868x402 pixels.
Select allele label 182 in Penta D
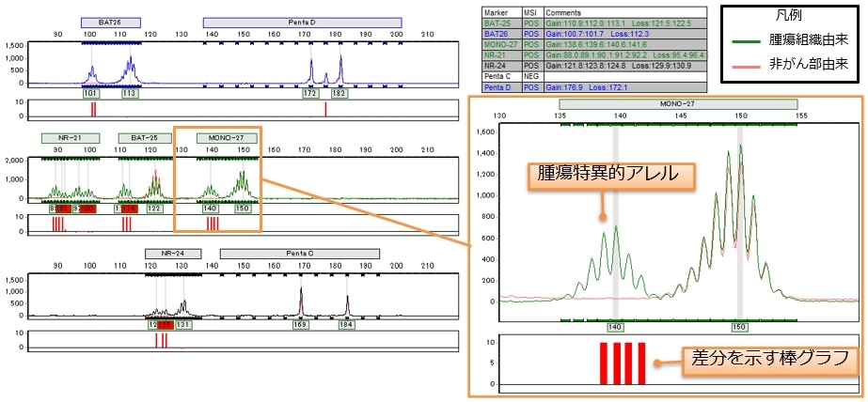click(339, 94)
